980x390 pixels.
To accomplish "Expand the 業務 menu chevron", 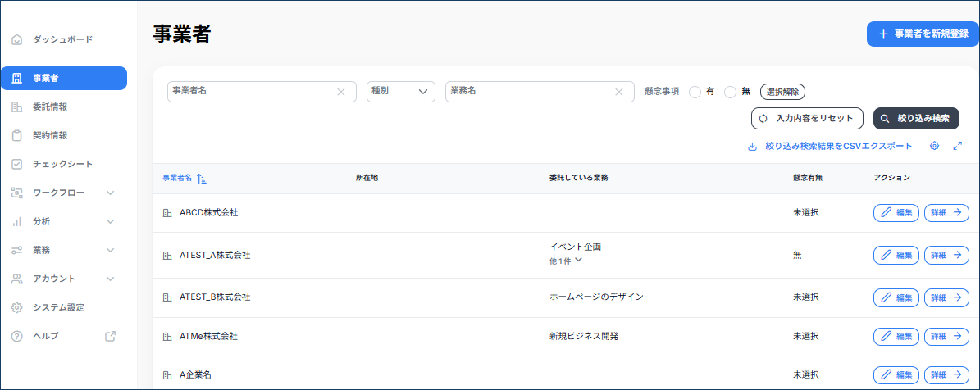I will (111, 250).
